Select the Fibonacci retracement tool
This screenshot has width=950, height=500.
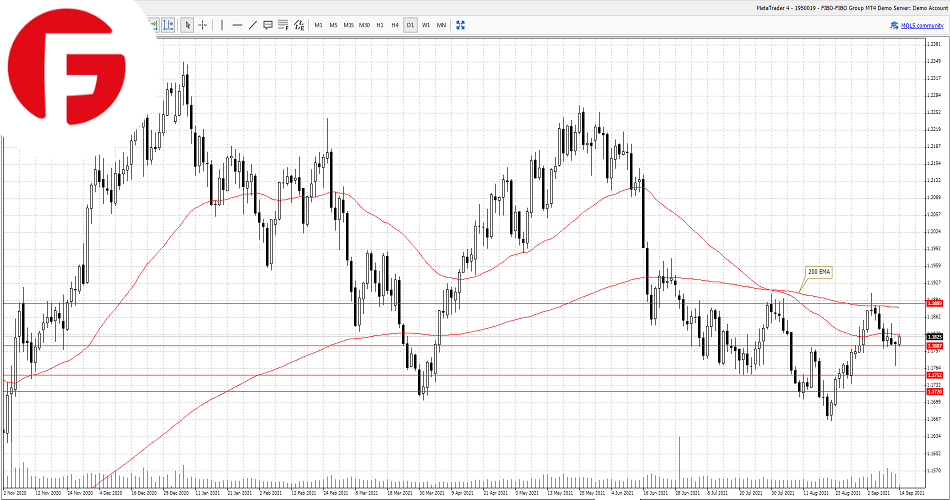tap(283, 25)
